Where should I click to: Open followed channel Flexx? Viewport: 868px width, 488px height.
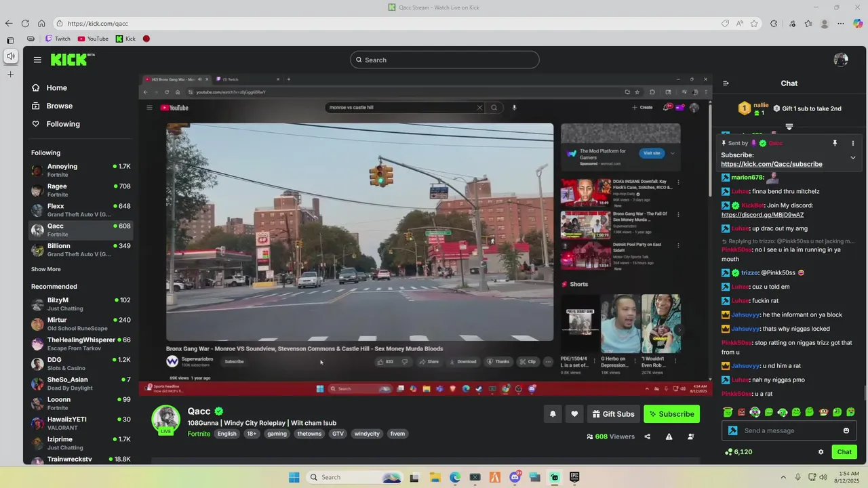point(81,210)
